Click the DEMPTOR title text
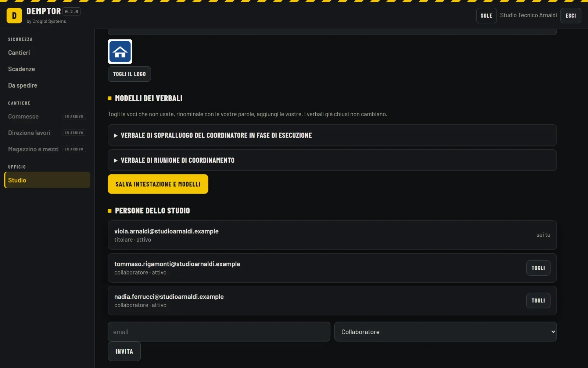The width and height of the screenshot is (588, 368). (x=44, y=11)
